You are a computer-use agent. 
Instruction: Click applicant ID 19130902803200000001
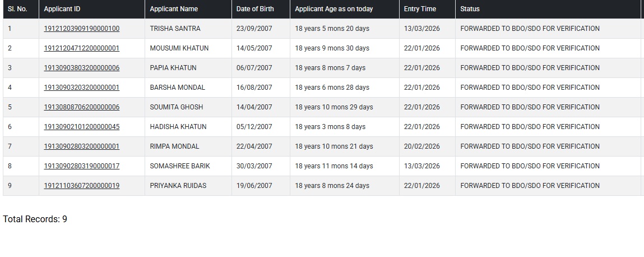[x=81, y=146]
